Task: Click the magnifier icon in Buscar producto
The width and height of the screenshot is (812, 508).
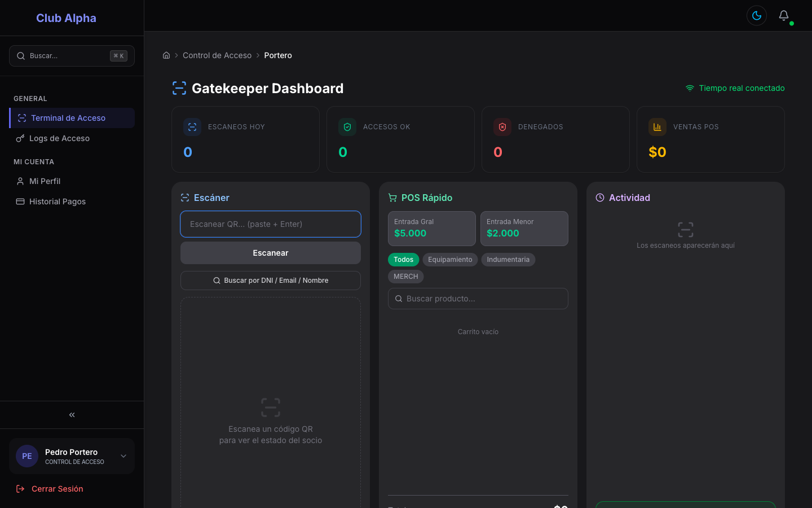Action: tap(399, 299)
